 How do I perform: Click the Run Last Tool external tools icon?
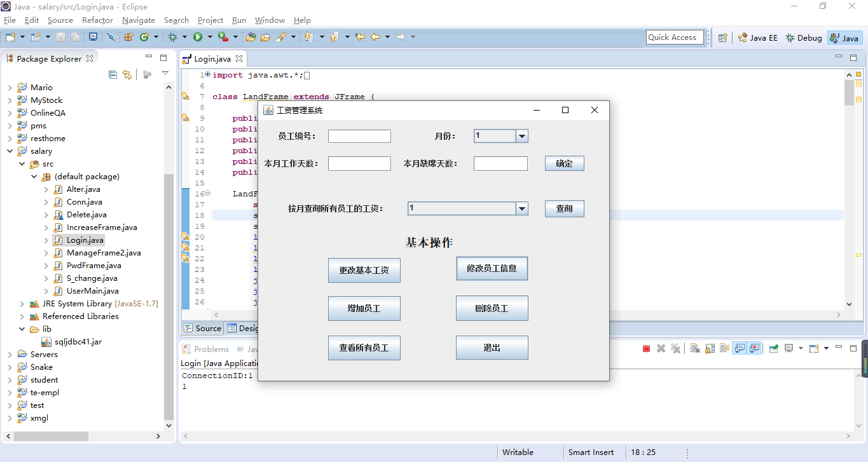223,37
